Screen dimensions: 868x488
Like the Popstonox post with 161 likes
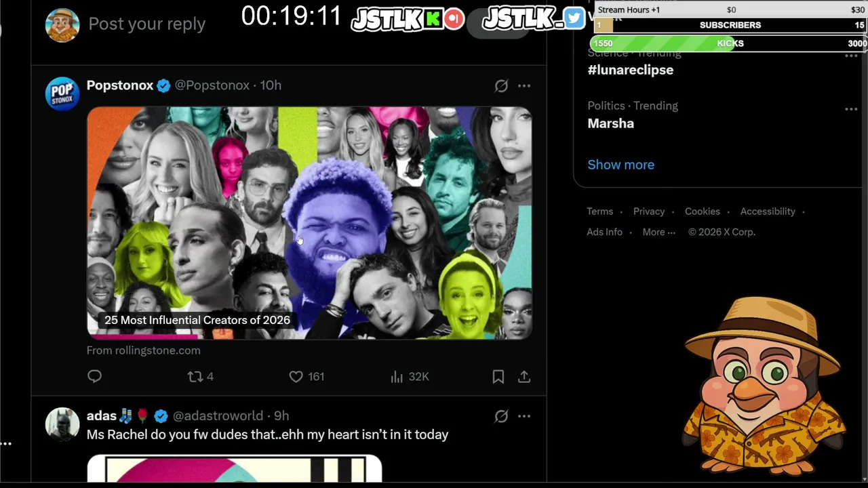click(307, 376)
